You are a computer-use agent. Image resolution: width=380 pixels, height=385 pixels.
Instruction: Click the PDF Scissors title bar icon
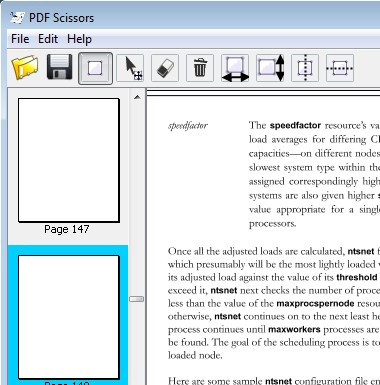pyautogui.click(x=17, y=17)
